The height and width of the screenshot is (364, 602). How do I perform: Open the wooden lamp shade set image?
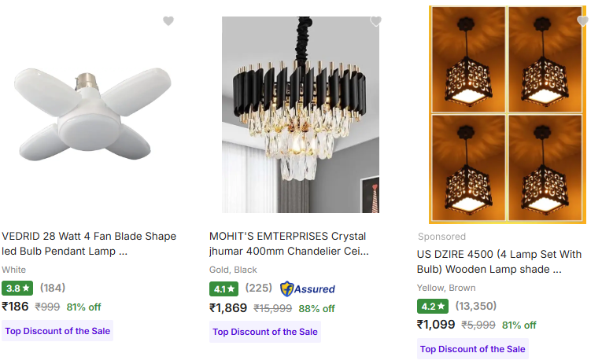507,115
